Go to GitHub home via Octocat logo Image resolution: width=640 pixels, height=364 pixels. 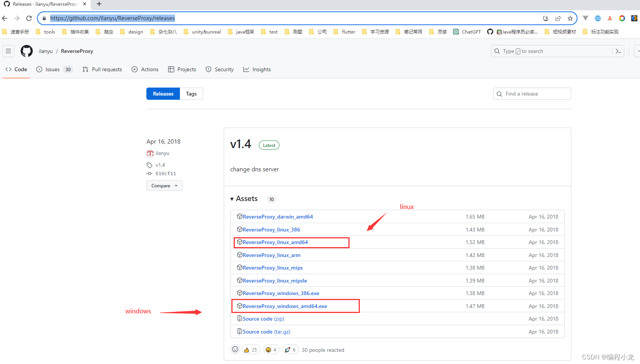pos(27,51)
